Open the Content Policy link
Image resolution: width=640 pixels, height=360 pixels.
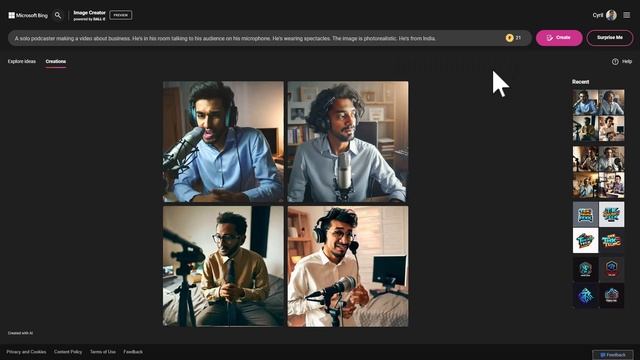(68, 352)
